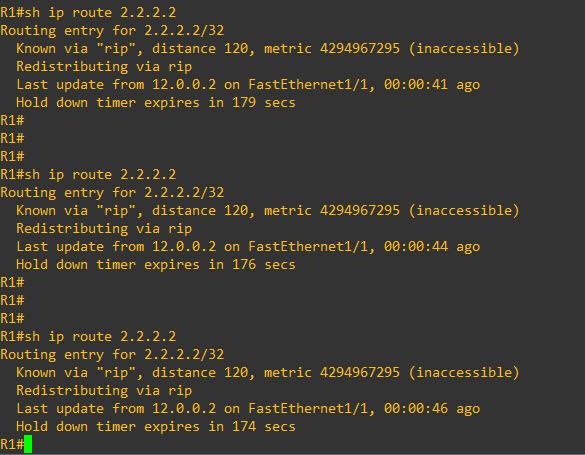
Task: Click first 'Redistributing via rip' line
Action: [104, 66]
